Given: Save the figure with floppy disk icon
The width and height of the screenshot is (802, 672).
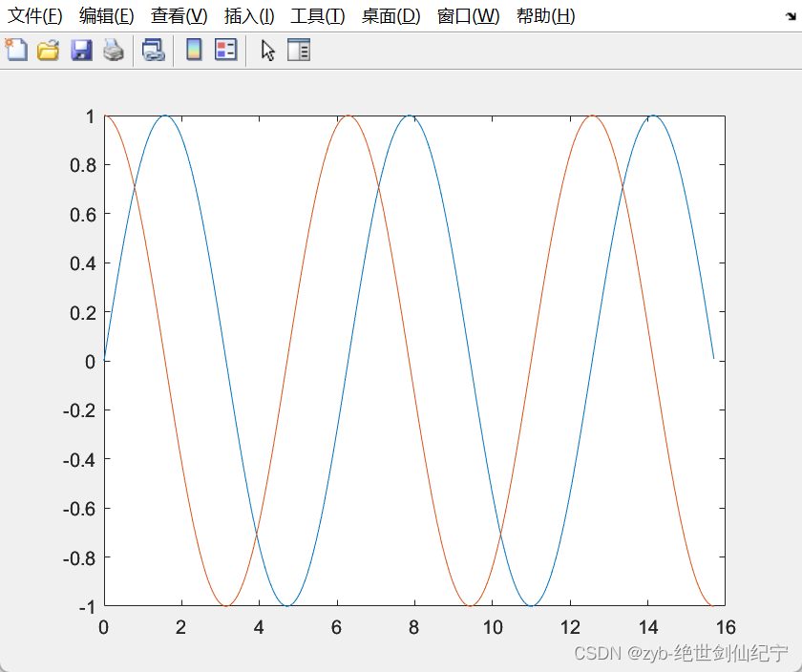Looking at the screenshot, I should 81,51.
